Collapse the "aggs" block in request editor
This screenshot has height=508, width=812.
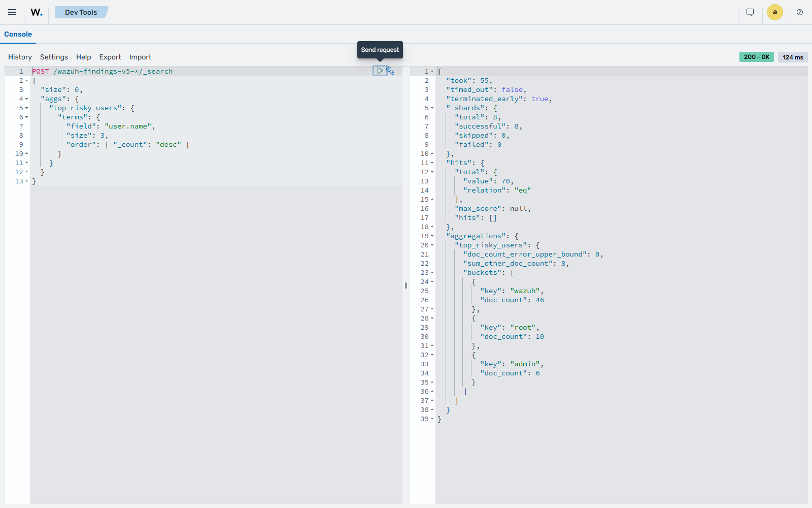[x=27, y=99]
